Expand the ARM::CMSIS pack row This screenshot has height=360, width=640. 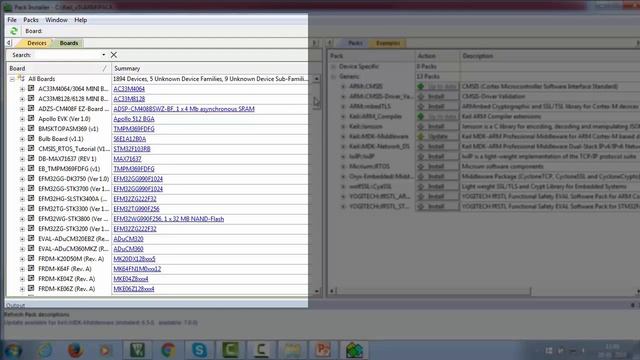(x=343, y=87)
